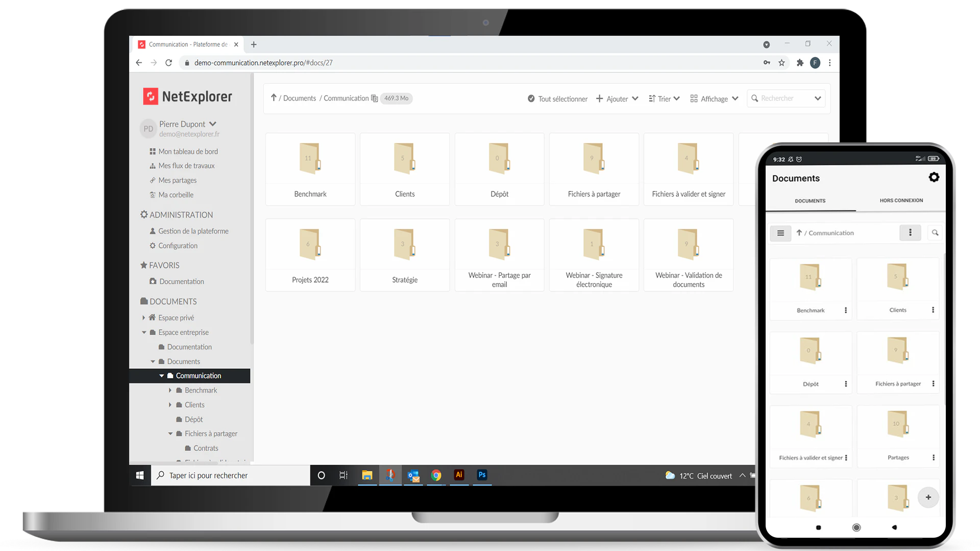The width and height of the screenshot is (980, 551).
Task: Open the Affichage view dropdown
Action: 714,98
